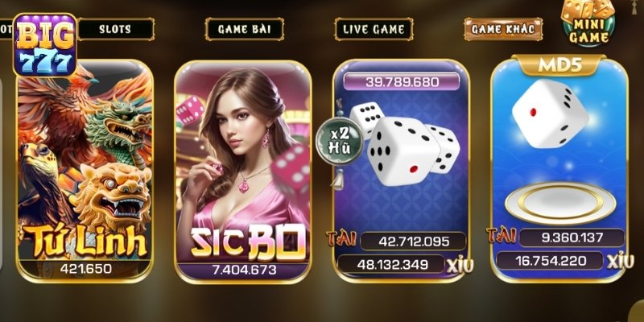
Task: Click the single dice on MD5 card
Action: (x=550, y=114)
